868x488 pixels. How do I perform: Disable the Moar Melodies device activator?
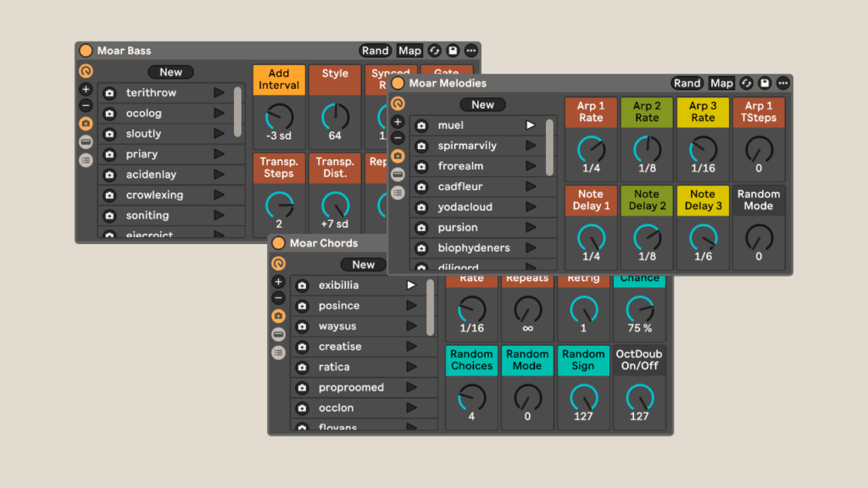[398, 83]
